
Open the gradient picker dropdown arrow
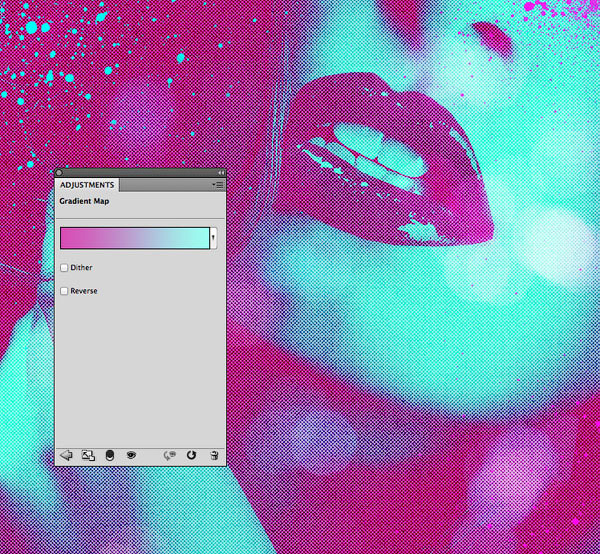214,238
